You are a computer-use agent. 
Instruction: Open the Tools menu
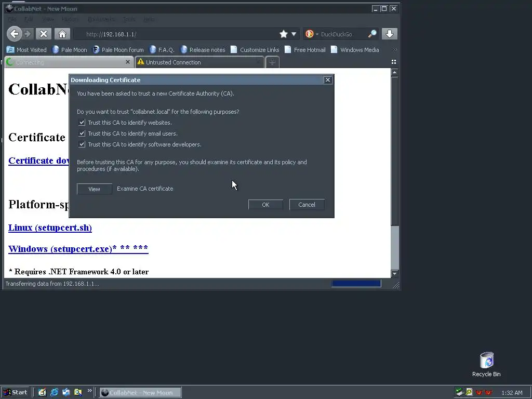pyautogui.click(x=129, y=19)
